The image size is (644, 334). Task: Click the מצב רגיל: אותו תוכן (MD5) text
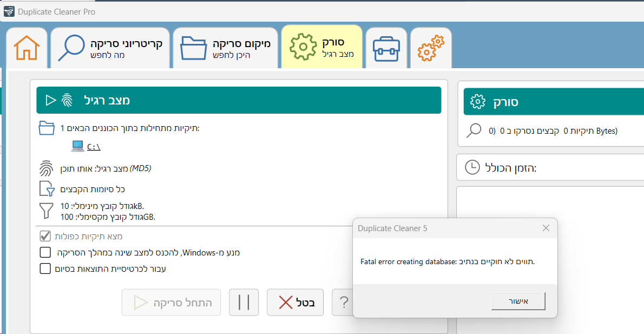click(x=106, y=168)
